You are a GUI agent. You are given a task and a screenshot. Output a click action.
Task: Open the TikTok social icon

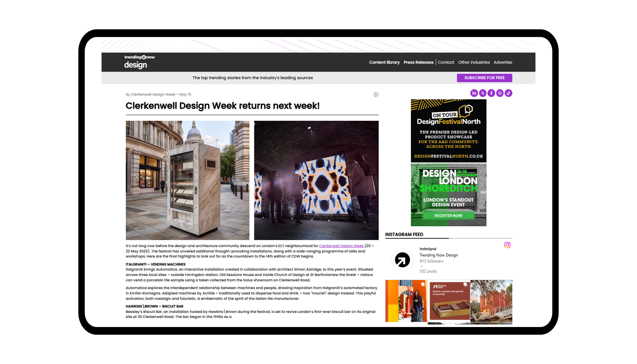pyautogui.click(x=508, y=93)
